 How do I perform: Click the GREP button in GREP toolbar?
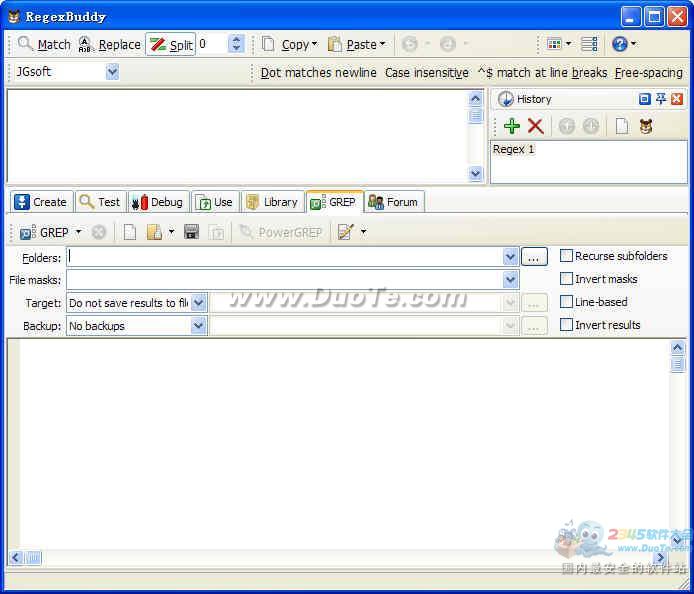coord(44,232)
